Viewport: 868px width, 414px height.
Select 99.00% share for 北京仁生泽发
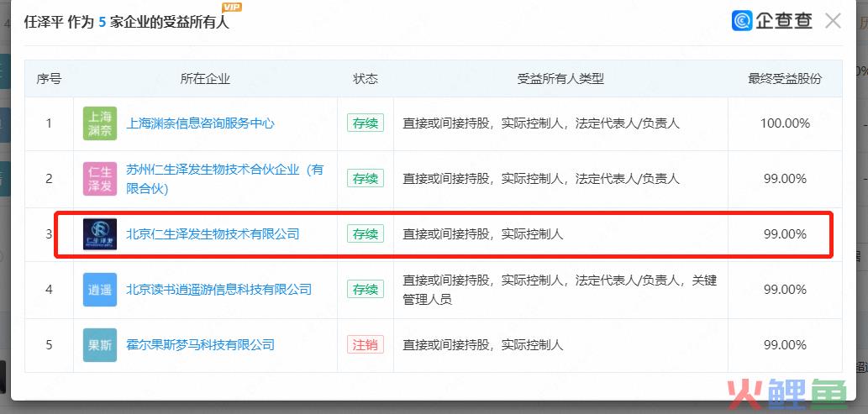pos(785,234)
